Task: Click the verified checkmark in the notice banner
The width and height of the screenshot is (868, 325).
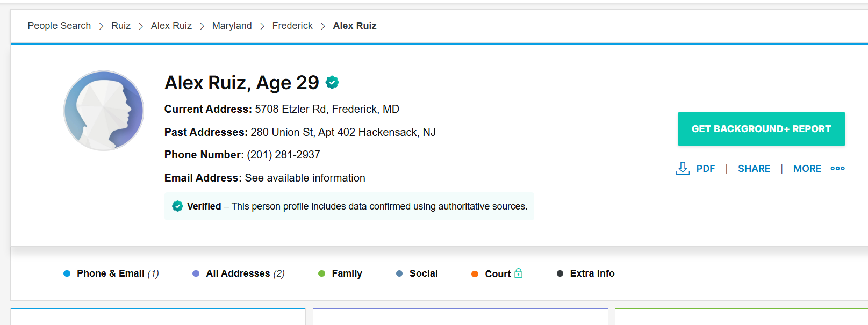Action: [177, 206]
